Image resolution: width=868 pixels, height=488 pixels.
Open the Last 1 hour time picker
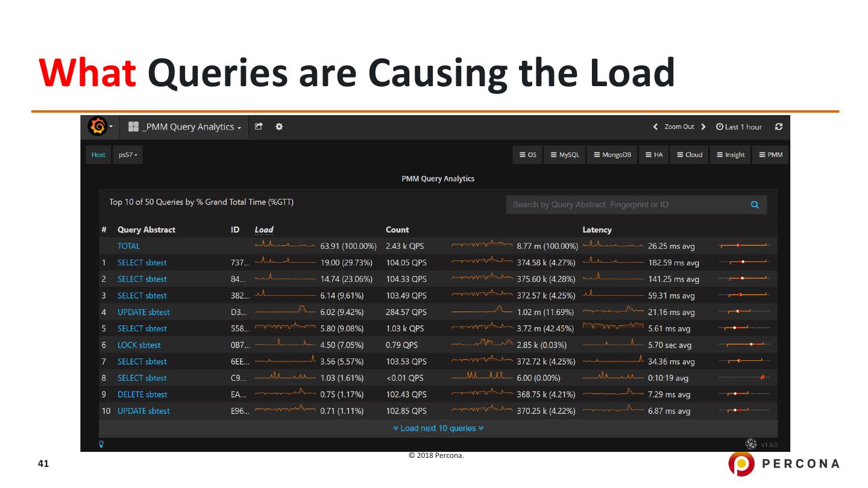click(x=739, y=127)
